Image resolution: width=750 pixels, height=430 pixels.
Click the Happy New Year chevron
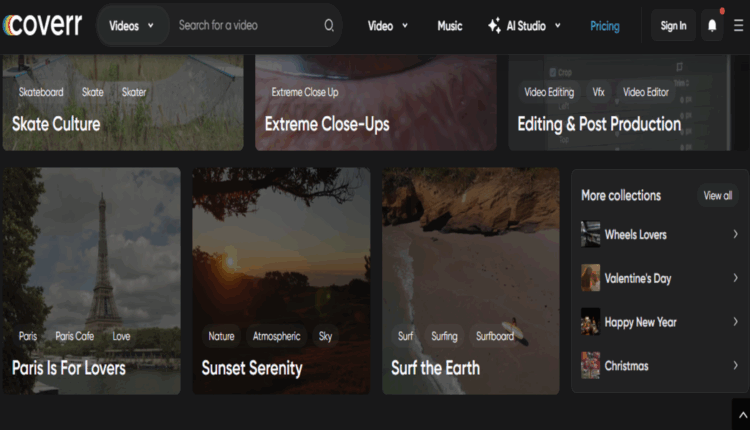point(735,322)
